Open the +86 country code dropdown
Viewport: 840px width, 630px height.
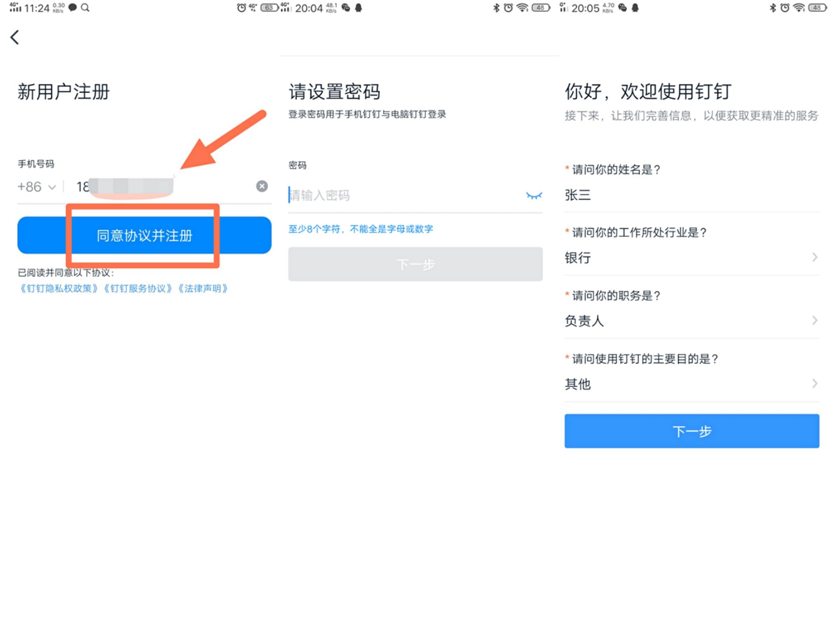37,187
